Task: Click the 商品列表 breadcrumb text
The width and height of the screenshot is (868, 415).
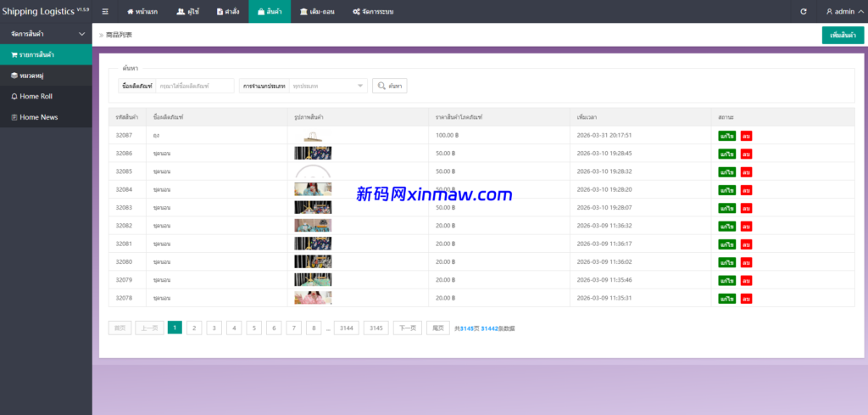Action: click(119, 35)
